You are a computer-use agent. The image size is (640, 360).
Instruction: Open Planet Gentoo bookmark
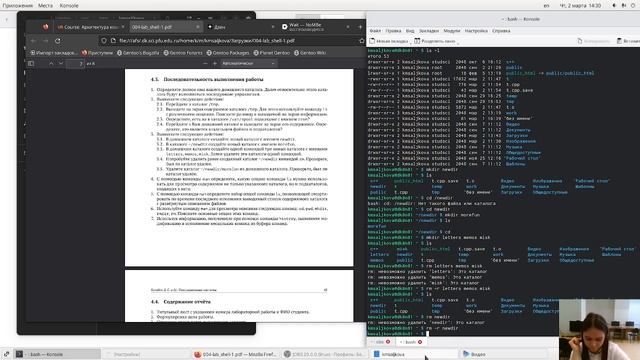[271, 53]
